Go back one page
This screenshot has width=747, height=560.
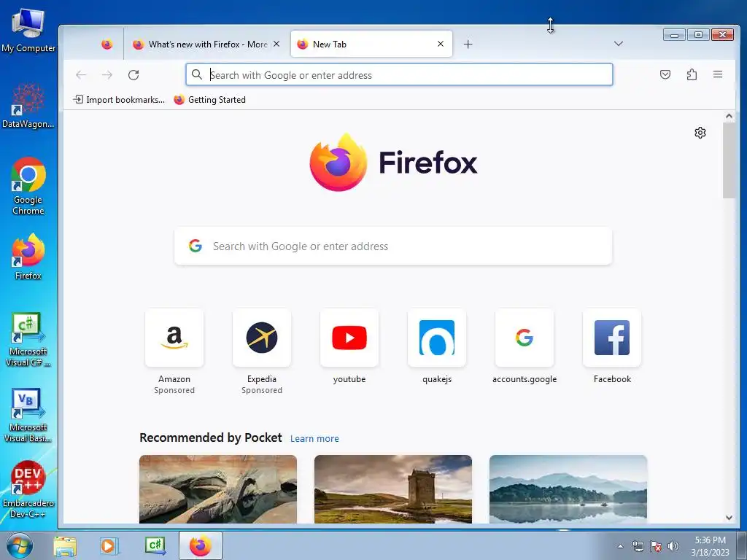81,75
